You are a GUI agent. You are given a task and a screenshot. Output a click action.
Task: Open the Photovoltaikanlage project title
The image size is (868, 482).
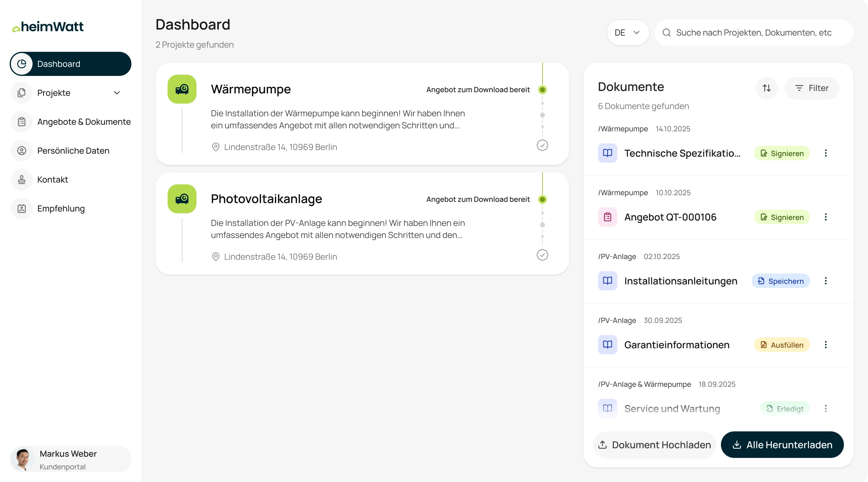coord(266,199)
